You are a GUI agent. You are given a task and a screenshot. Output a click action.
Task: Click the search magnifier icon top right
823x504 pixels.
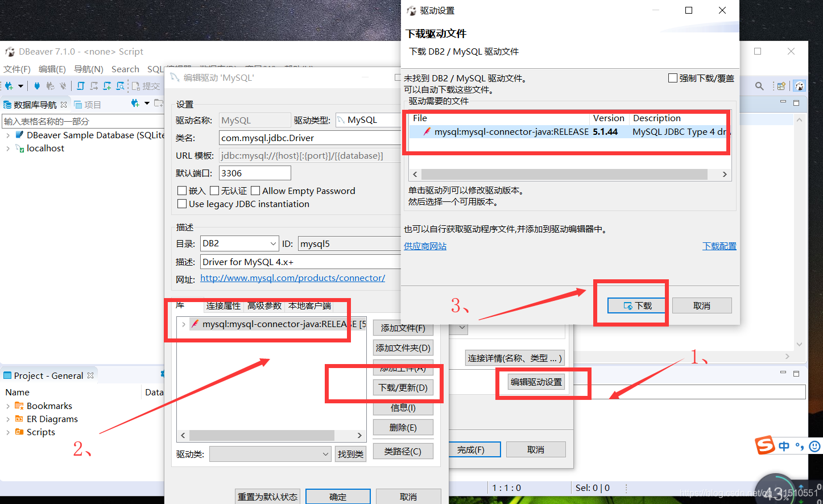[x=759, y=85]
